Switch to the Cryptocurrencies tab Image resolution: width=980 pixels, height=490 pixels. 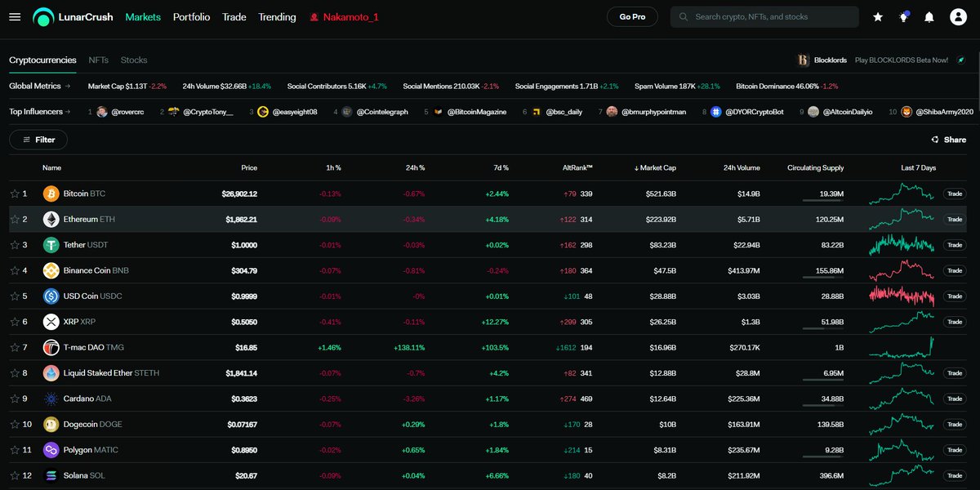click(x=42, y=60)
